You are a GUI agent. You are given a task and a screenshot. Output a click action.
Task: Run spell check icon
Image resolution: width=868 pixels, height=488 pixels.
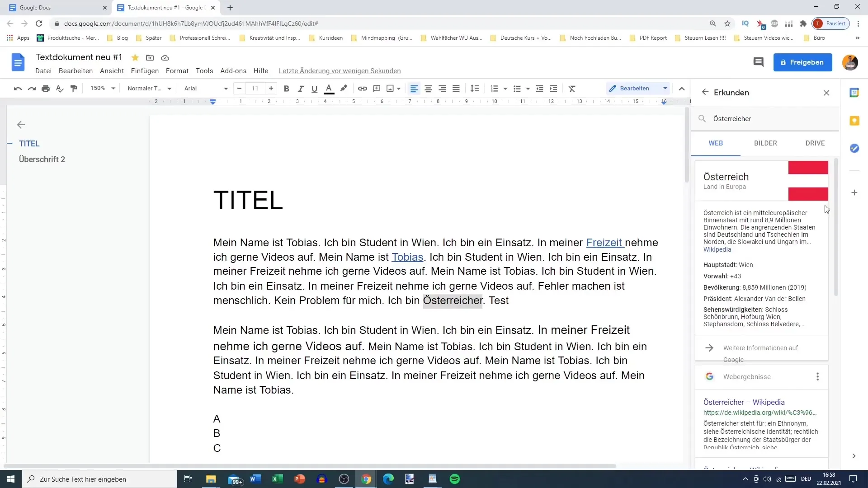pos(60,89)
